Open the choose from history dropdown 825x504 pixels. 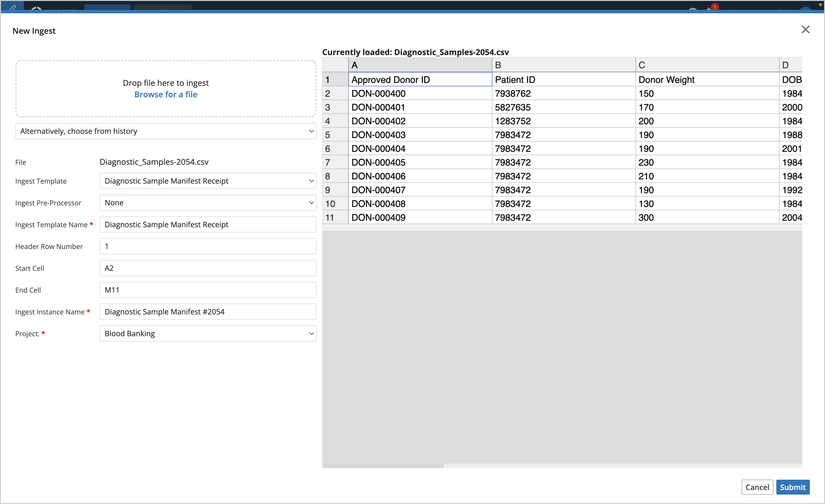pyautogui.click(x=166, y=131)
